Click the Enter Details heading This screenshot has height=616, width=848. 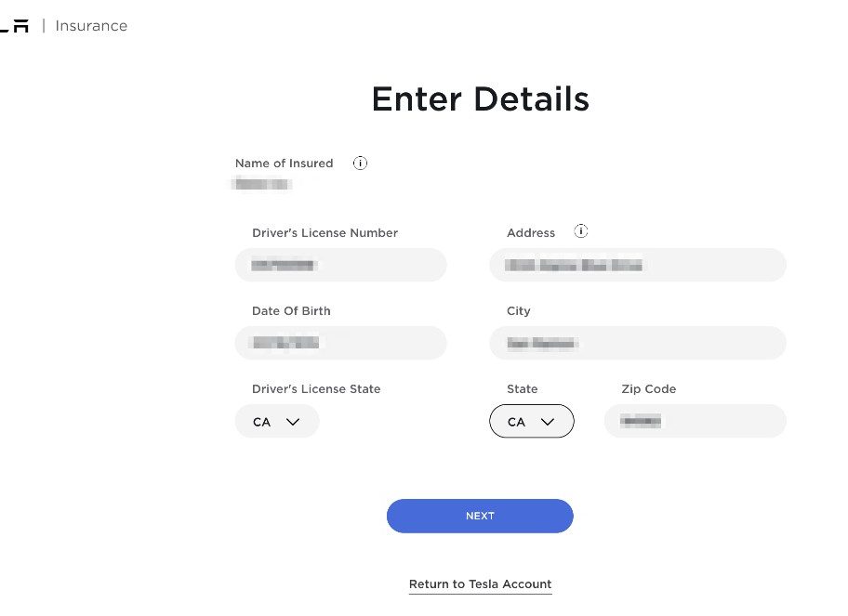click(480, 98)
